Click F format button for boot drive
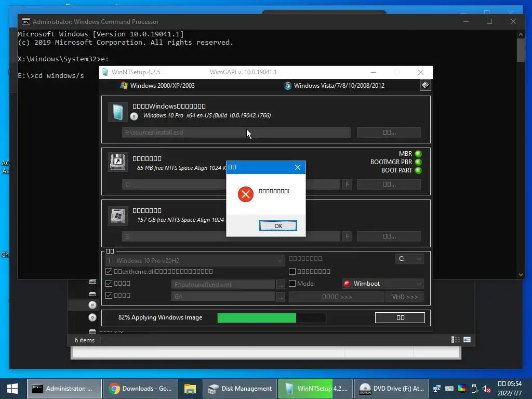This screenshot has width=532, height=399. click(x=347, y=184)
